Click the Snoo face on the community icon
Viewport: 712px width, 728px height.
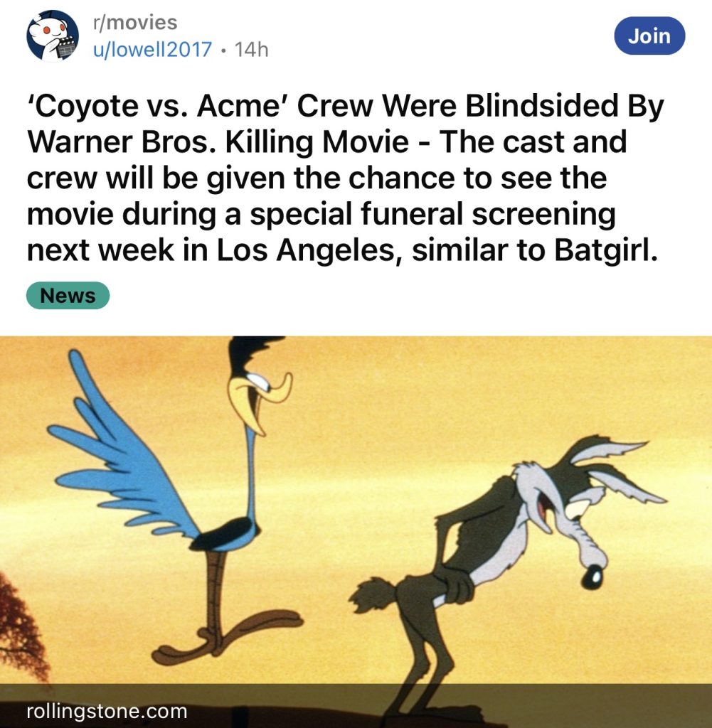click(x=46, y=30)
